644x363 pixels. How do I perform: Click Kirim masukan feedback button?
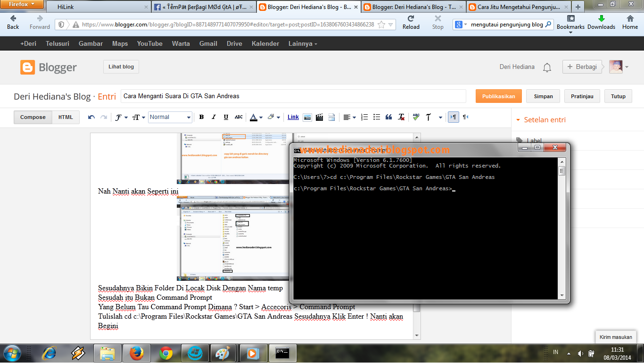(616, 337)
